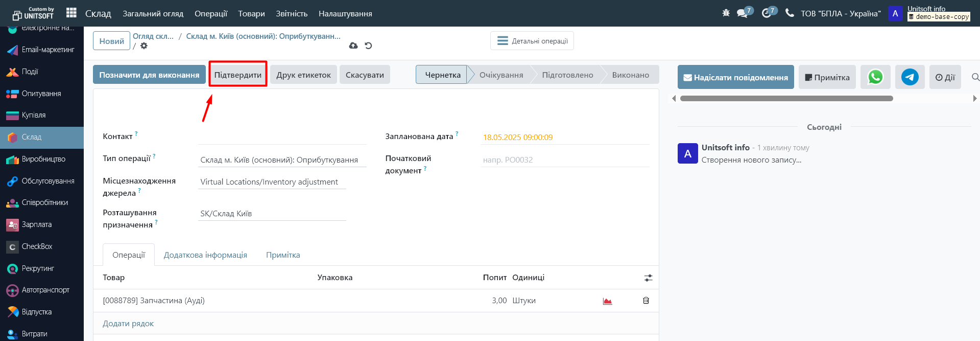This screenshot has width=980, height=341.
Task: Click the WhatsApp icon button
Action: pos(875,77)
